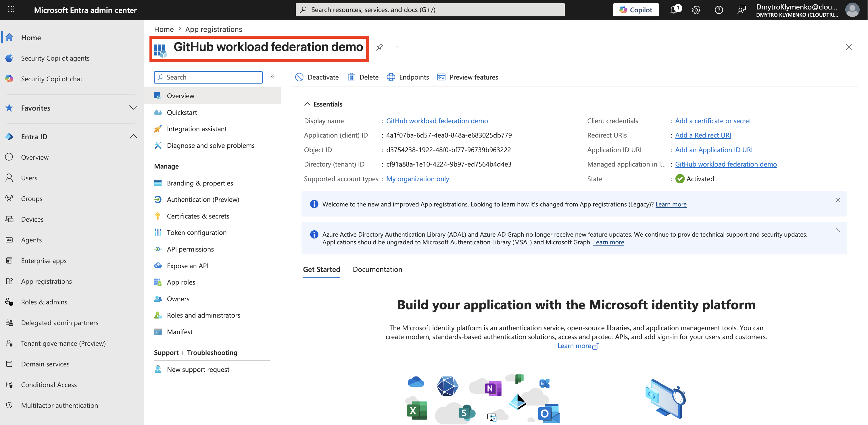The image size is (868, 425).
Task: Dismiss the ADAL deprecation banner
Action: point(838,230)
